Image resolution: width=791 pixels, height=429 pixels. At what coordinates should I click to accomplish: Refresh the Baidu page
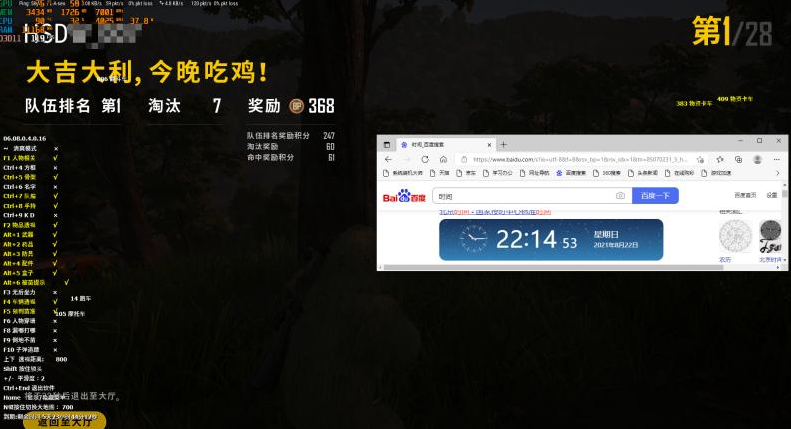pos(425,159)
